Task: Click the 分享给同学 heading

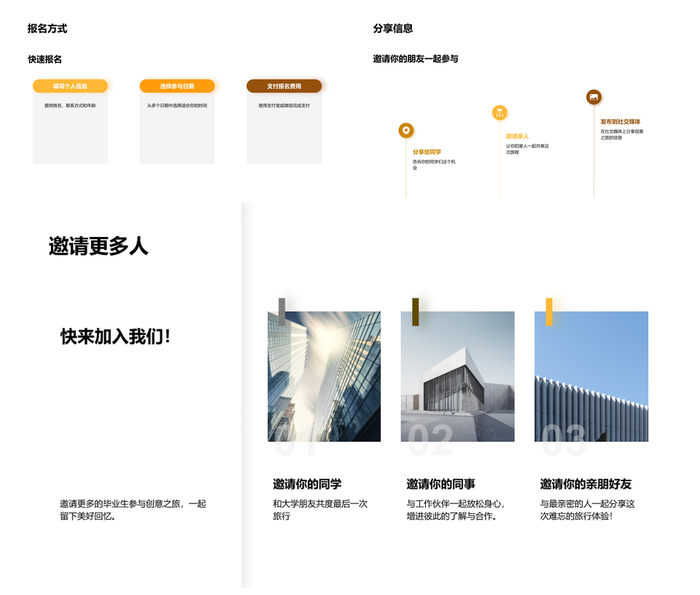Action: point(427,152)
